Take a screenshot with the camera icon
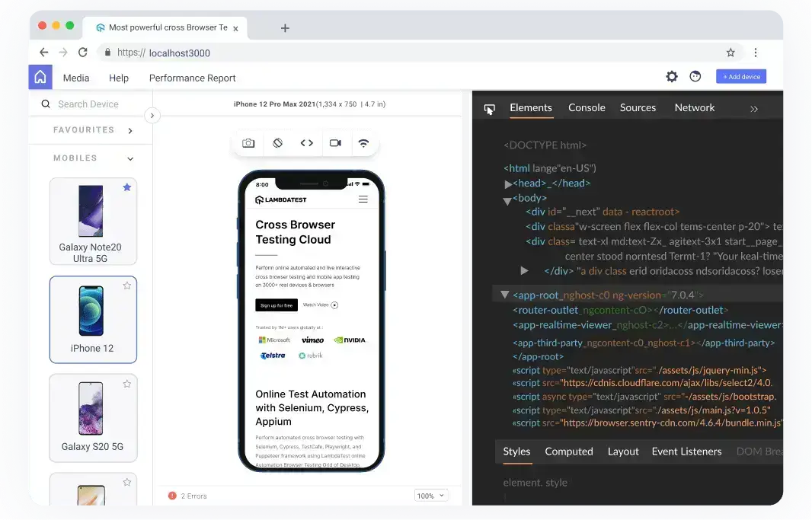The height and width of the screenshot is (520, 812). pos(248,143)
